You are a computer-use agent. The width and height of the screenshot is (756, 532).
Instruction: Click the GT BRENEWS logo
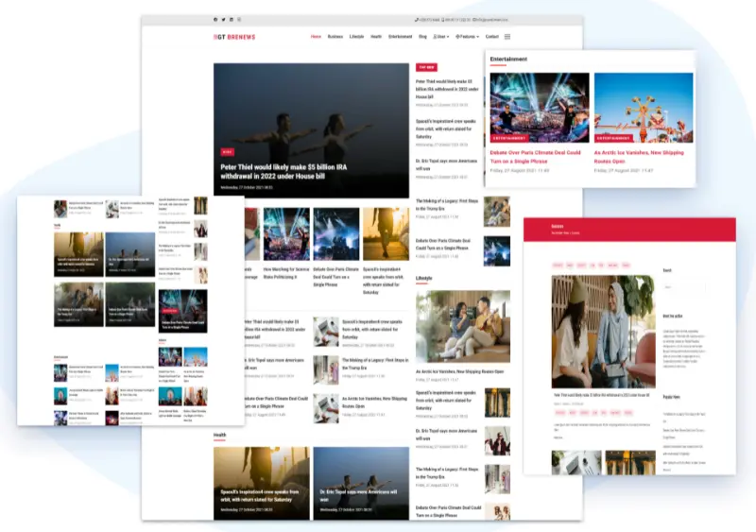click(234, 37)
